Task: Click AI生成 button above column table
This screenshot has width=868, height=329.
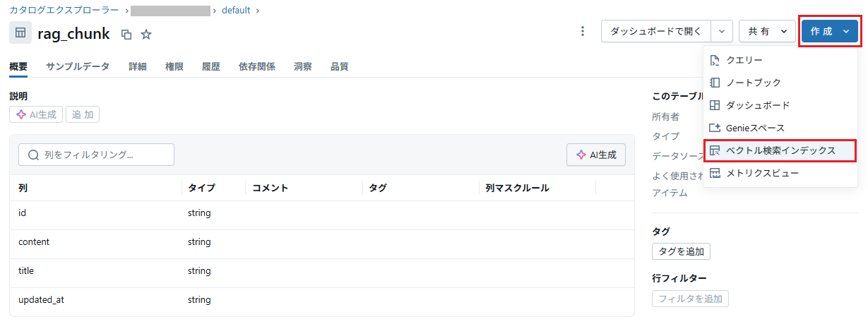Action: [x=595, y=155]
